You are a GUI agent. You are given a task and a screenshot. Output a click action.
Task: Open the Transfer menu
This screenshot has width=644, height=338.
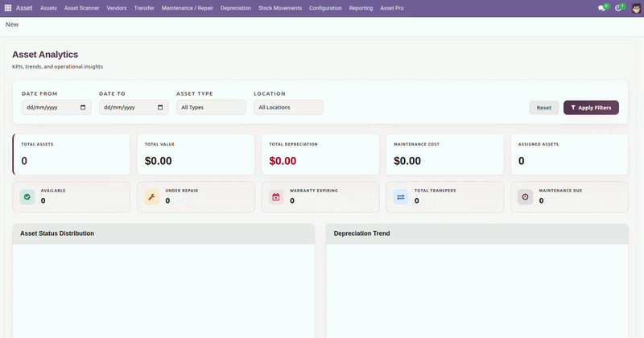[x=144, y=8]
